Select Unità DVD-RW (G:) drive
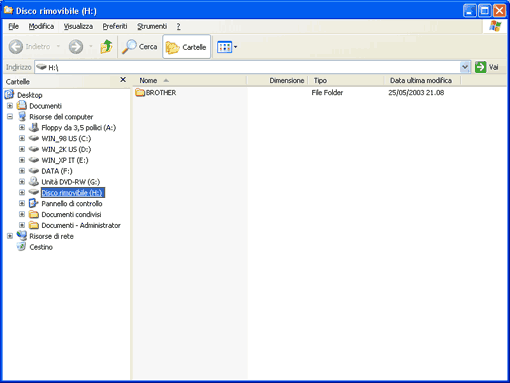This screenshot has width=510, height=383. (x=70, y=182)
